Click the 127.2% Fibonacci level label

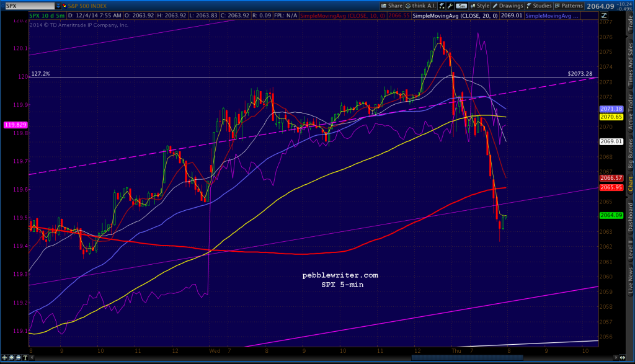40,74
